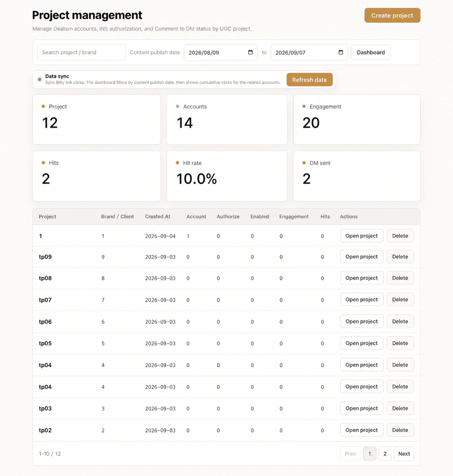Click the 1-10 / 12 record count

pyautogui.click(x=50, y=454)
